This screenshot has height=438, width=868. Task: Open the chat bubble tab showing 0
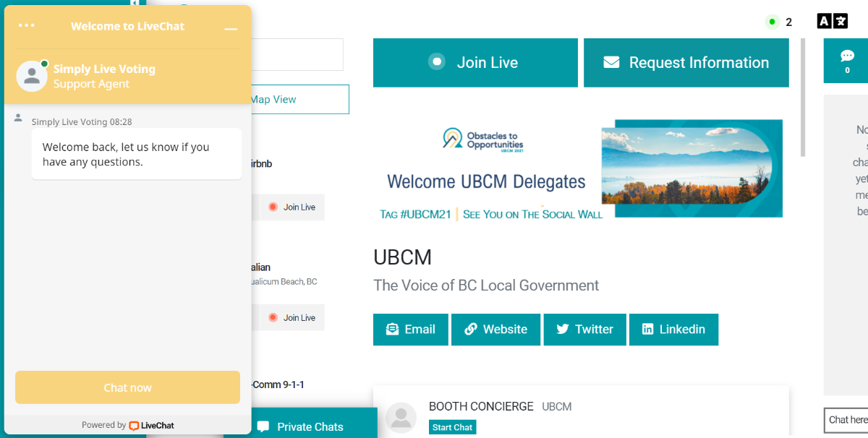coord(846,61)
